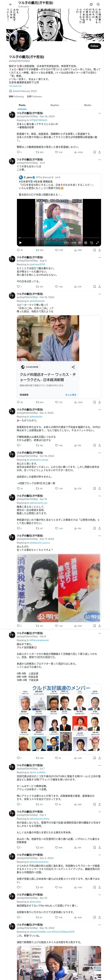Open the three-dot menu on the Aug 11 post

100,257
